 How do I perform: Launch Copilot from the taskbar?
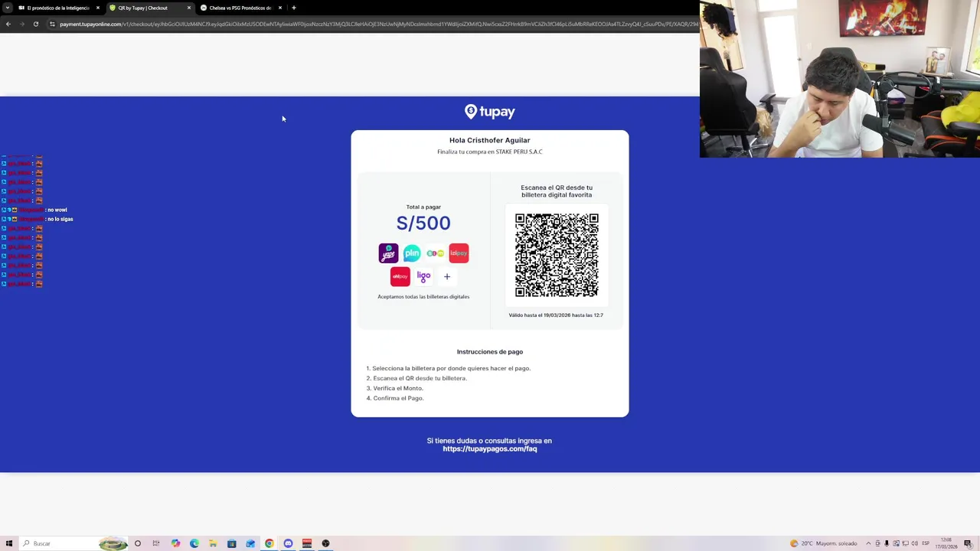(x=175, y=543)
